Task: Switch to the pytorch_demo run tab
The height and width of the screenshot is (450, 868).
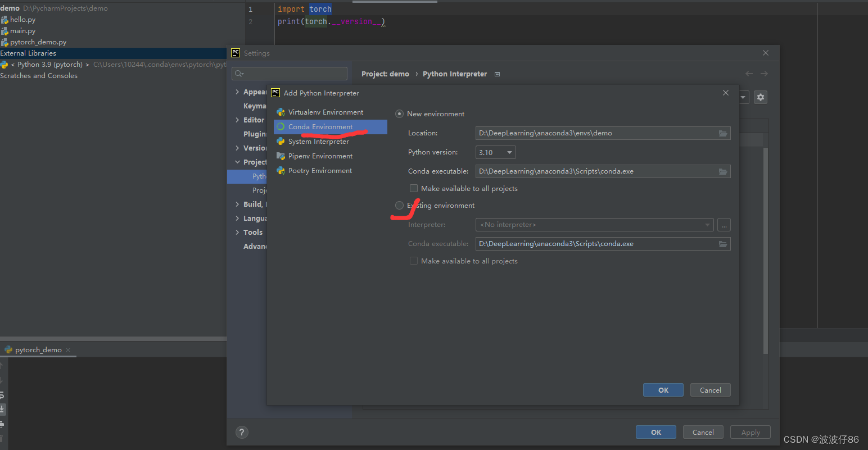Action: point(38,350)
